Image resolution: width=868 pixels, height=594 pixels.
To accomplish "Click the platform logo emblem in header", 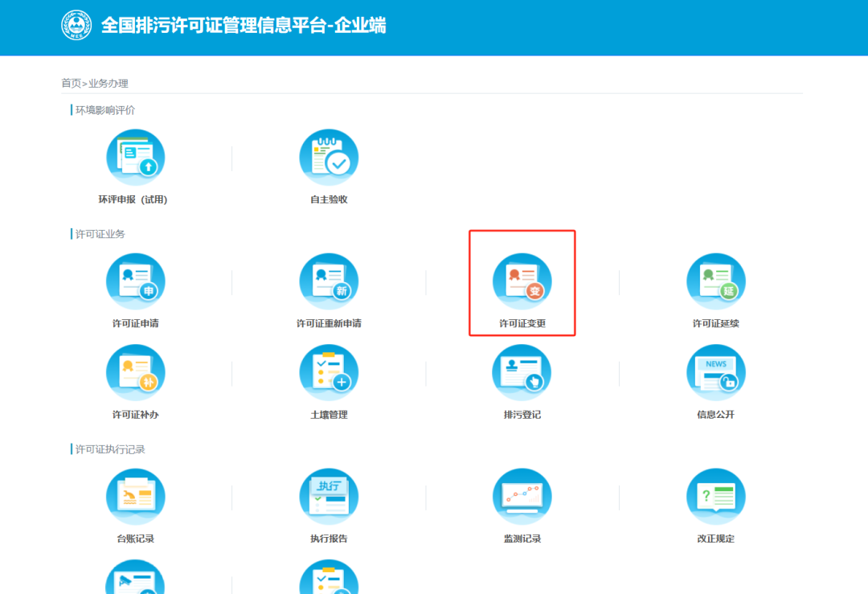I will [x=76, y=26].
